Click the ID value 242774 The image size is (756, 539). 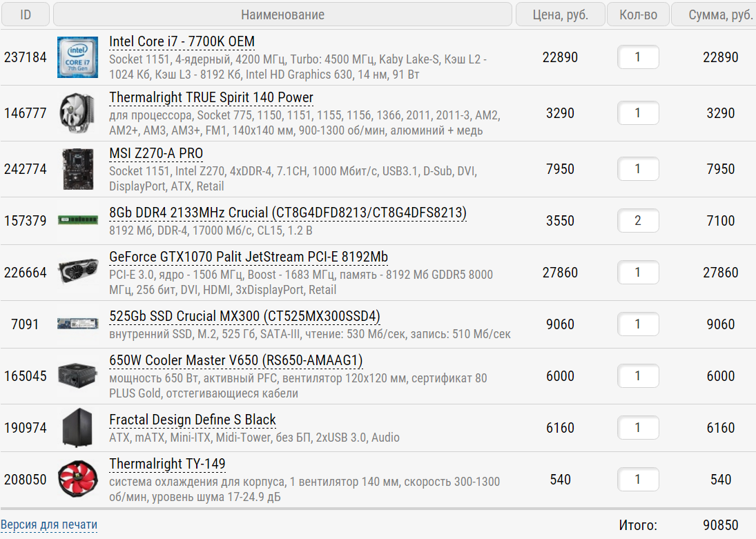coord(26,169)
